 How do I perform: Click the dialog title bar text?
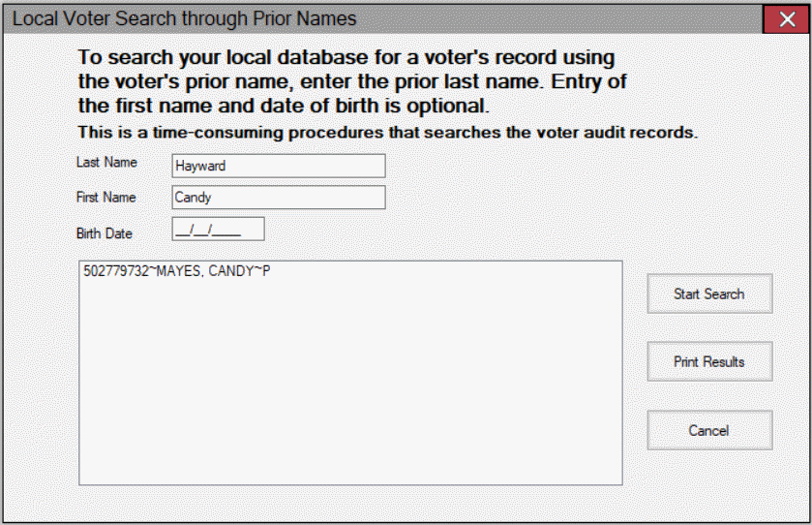(x=184, y=19)
